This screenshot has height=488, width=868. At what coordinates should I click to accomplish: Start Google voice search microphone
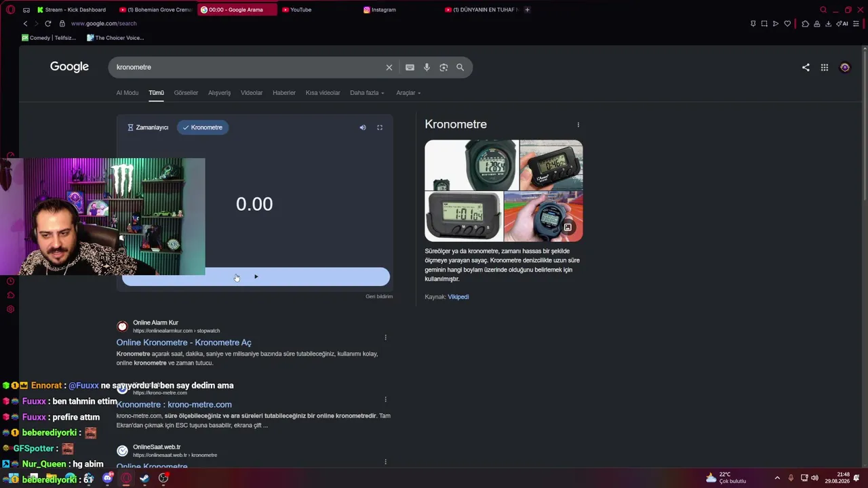(427, 67)
